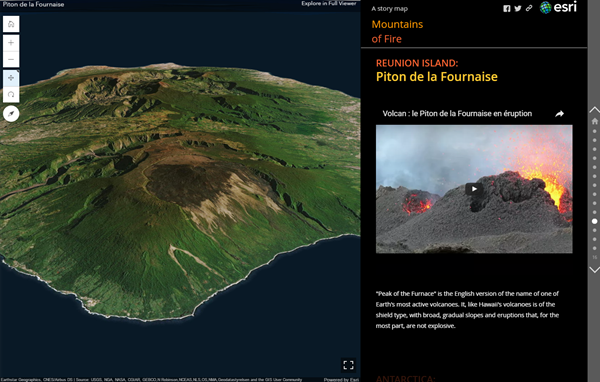
Task: Share story on Twitter
Action: point(518,8)
